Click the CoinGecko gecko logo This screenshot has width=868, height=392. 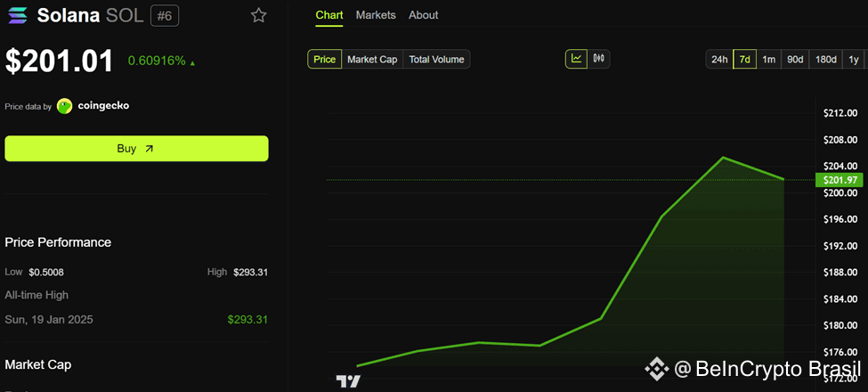click(x=65, y=106)
